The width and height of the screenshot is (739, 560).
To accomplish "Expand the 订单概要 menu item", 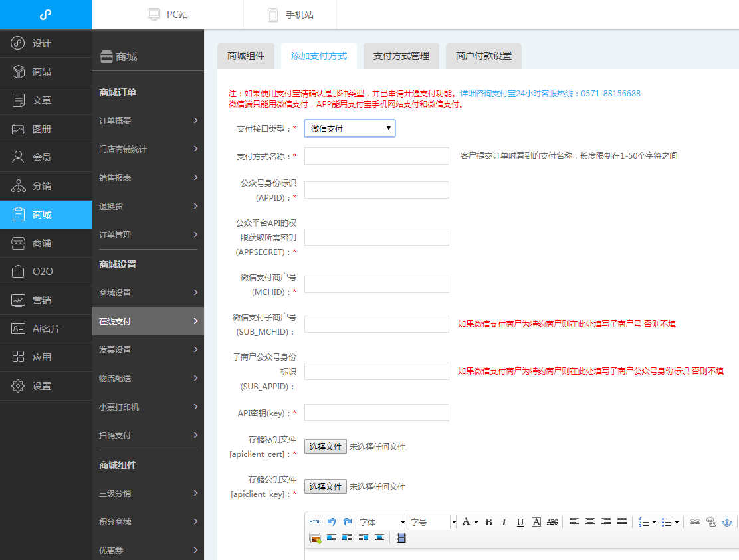I will (x=148, y=121).
